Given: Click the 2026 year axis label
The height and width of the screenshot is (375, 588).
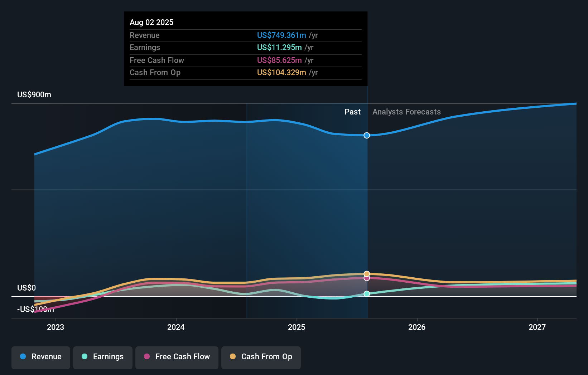Looking at the screenshot, I should point(416,327).
